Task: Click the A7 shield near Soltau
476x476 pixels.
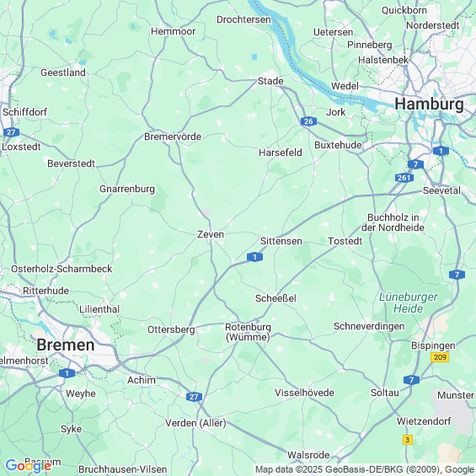Action: tap(412, 380)
